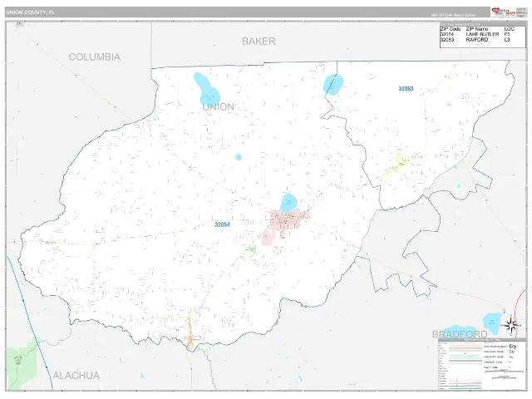The image size is (532, 399).
Task: Click the large blue lake in Bradford County
Action: point(492,323)
